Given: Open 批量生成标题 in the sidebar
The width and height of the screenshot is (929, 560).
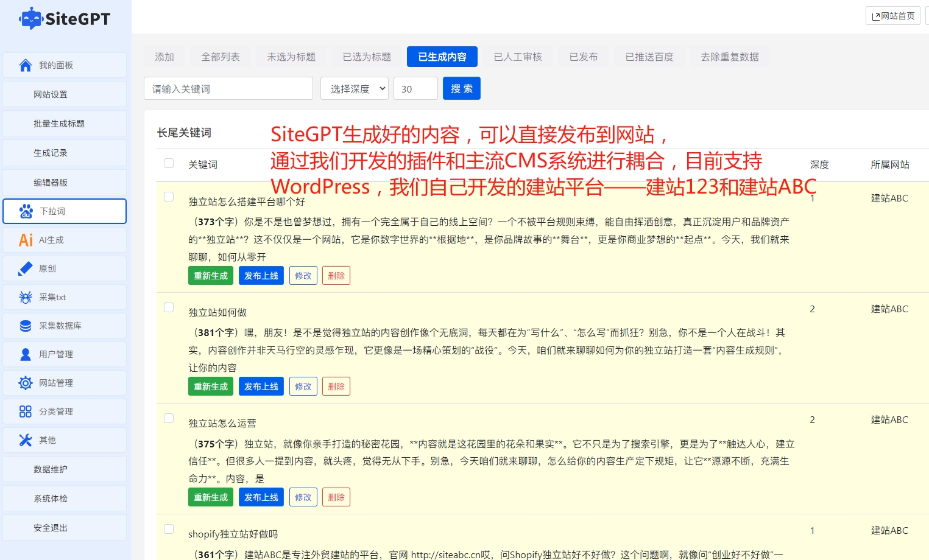Looking at the screenshot, I should tap(65, 124).
